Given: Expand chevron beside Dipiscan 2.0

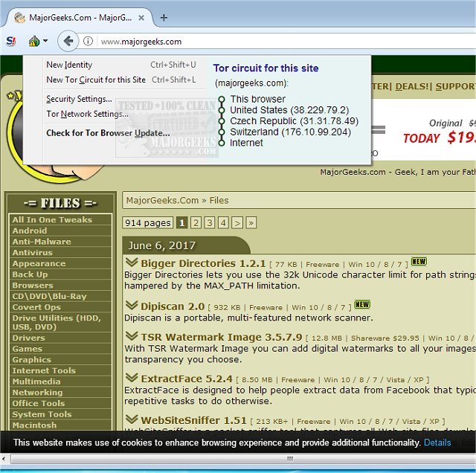Looking at the screenshot, I should [x=132, y=305].
